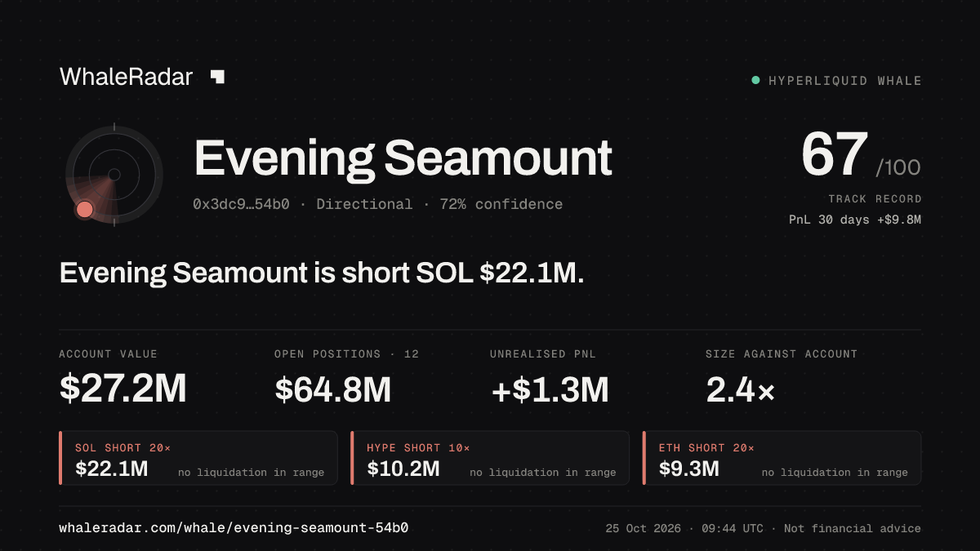980x551 pixels.
Task: Click PnL 30 days +$9.8M
Action: click(855, 220)
